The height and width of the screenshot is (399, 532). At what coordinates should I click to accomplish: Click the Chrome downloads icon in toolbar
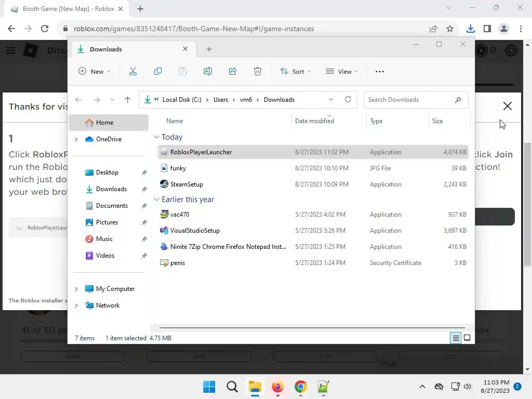470,29
